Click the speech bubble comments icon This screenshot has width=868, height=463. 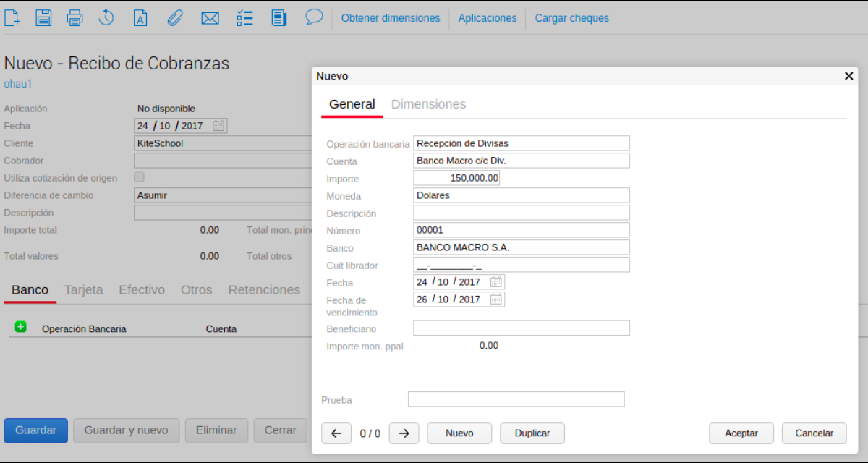pos(313,17)
